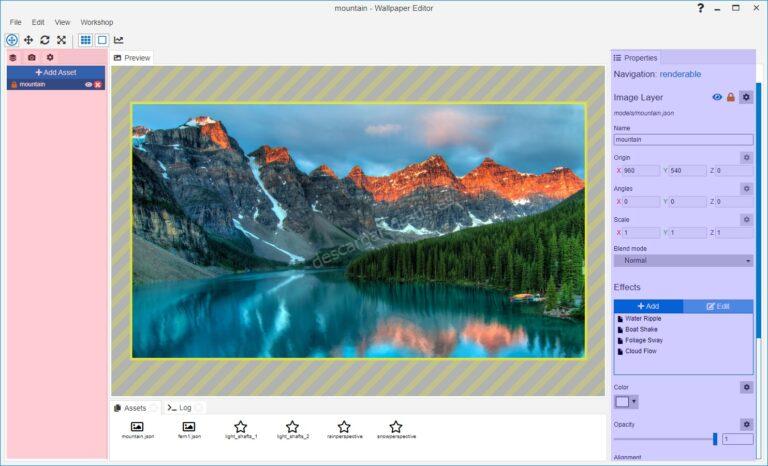Select the rainperspective asset thumbnail
Screen dimensions: 768x466
[344, 430]
